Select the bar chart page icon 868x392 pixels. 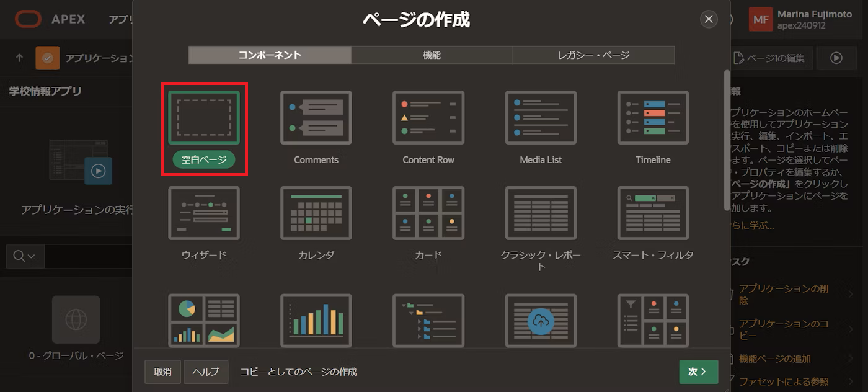(316, 320)
